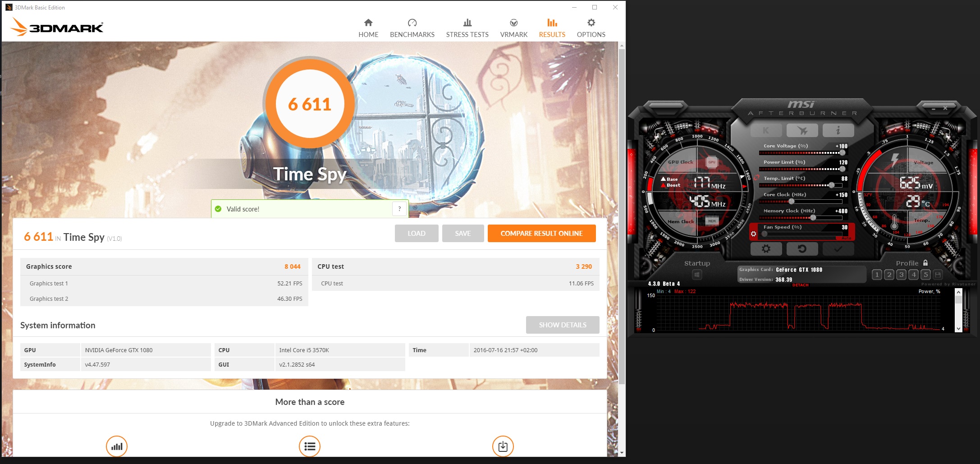
Task: Toggle the Afterburner profile lock
Action: [925, 262]
